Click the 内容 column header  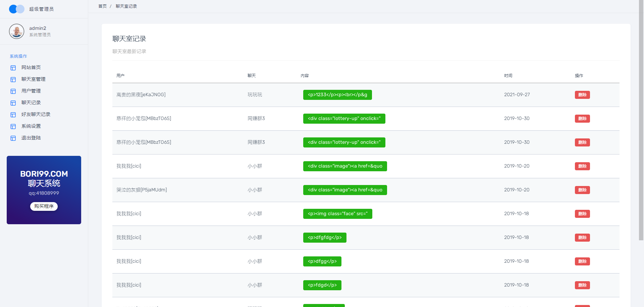tap(305, 76)
